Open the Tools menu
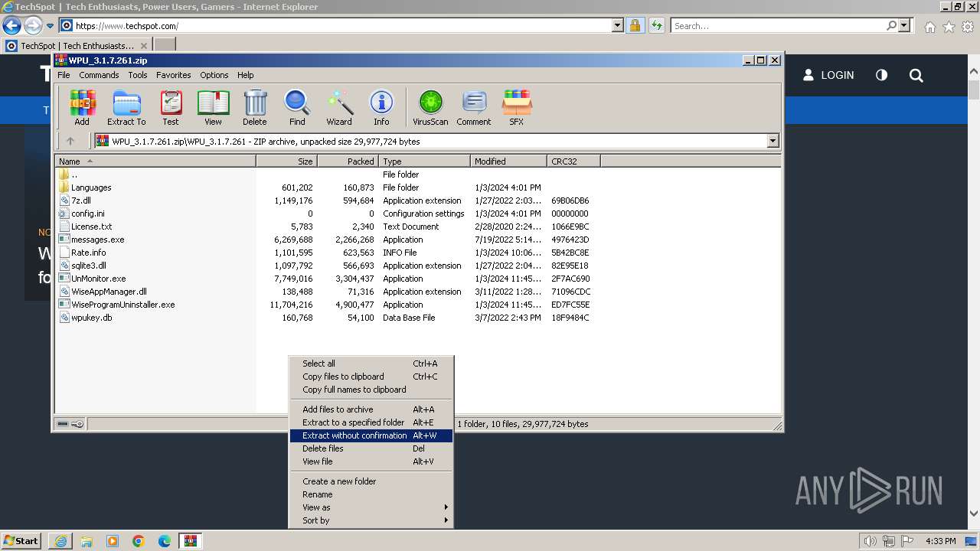This screenshot has height=551, width=980. [x=138, y=75]
